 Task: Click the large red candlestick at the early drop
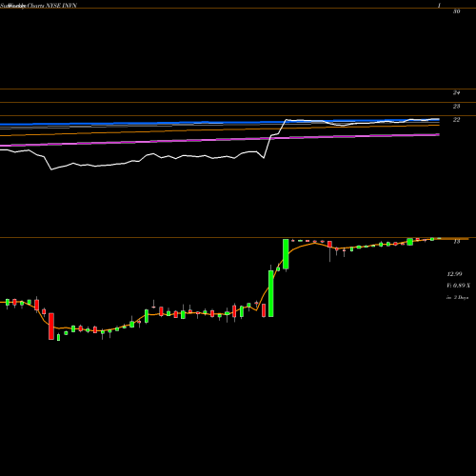point(51,327)
